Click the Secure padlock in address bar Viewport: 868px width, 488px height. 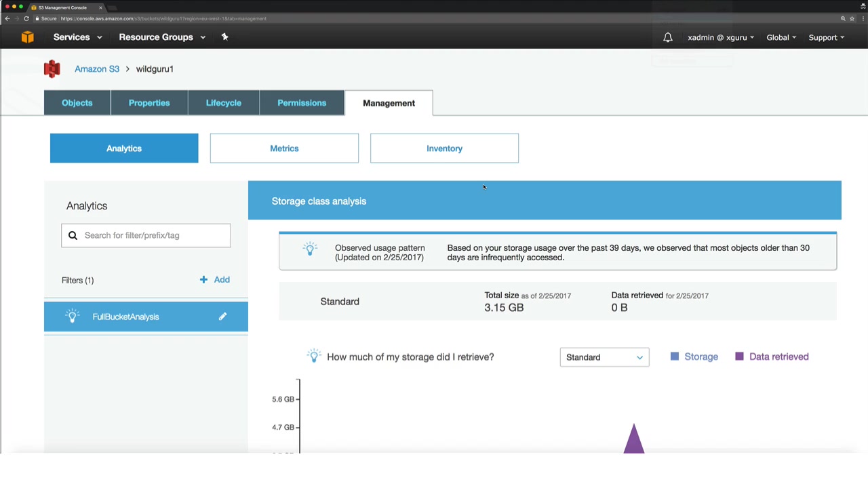(x=37, y=18)
